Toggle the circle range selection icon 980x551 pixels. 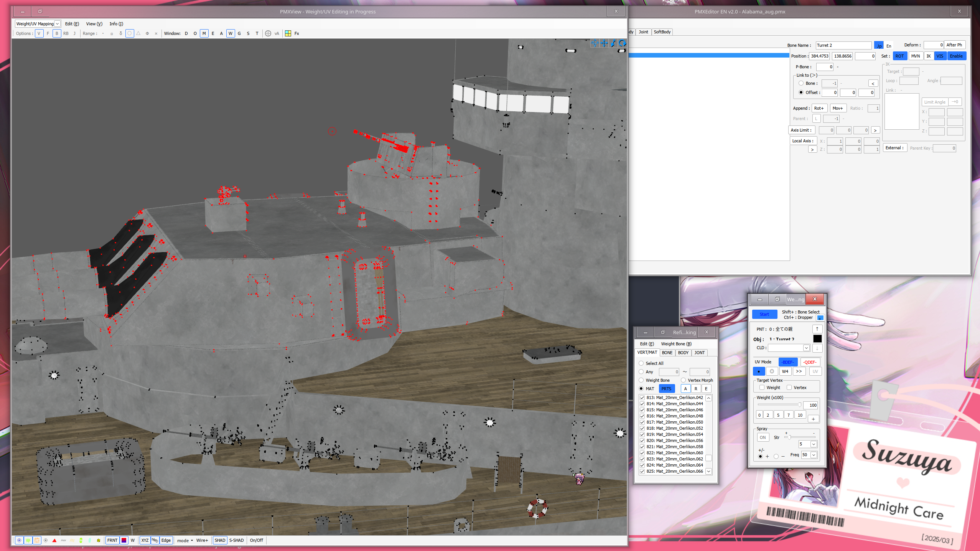[130, 33]
